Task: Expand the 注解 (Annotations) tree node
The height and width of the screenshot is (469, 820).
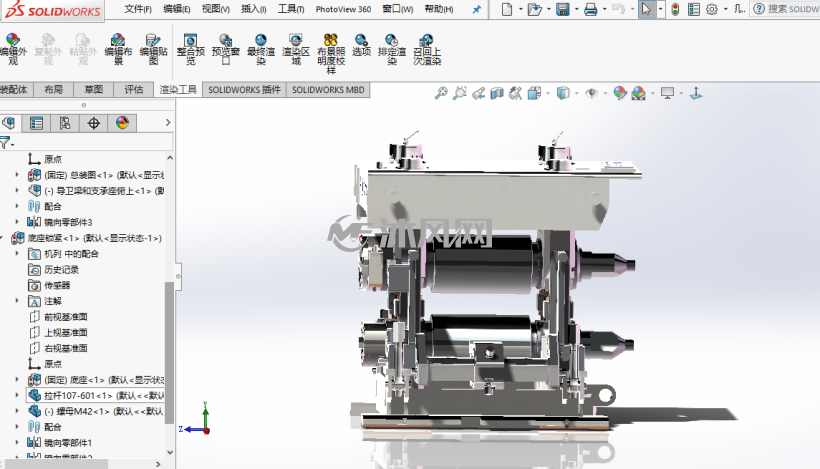Action: coord(17,301)
